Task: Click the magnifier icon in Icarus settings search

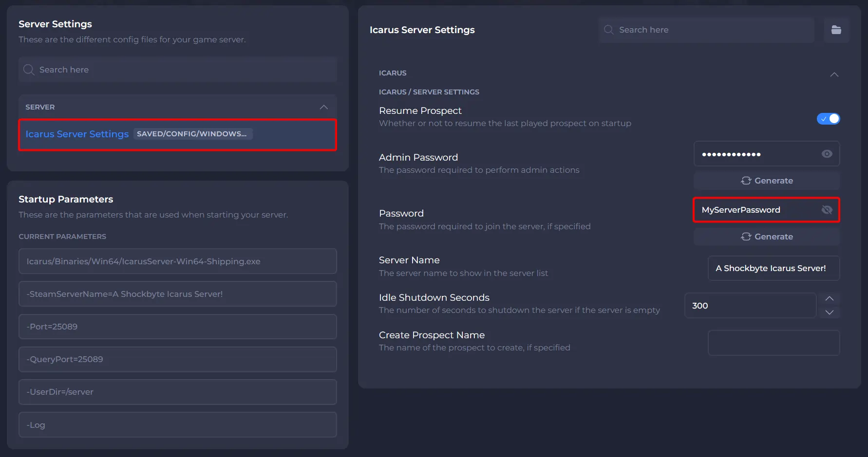Action: pyautogui.click(x=608, y=30)
